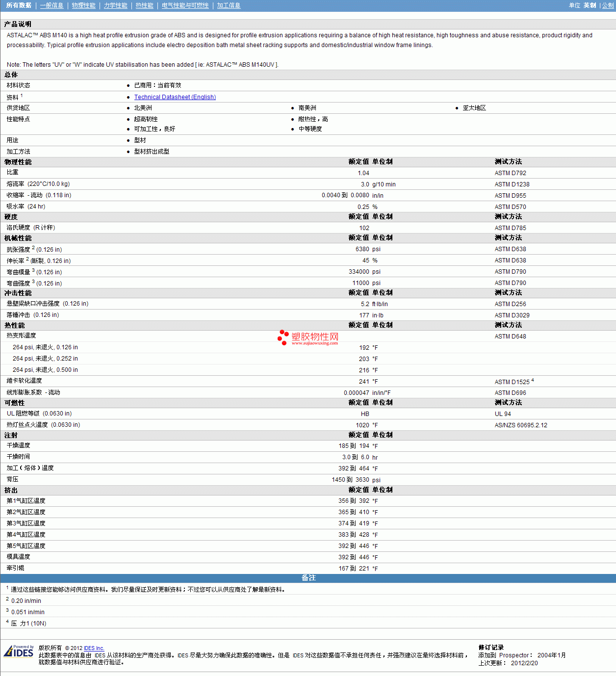Switch units to 公制
The height and width of the screenshot is (676, 616).
(x=608, y=5)
